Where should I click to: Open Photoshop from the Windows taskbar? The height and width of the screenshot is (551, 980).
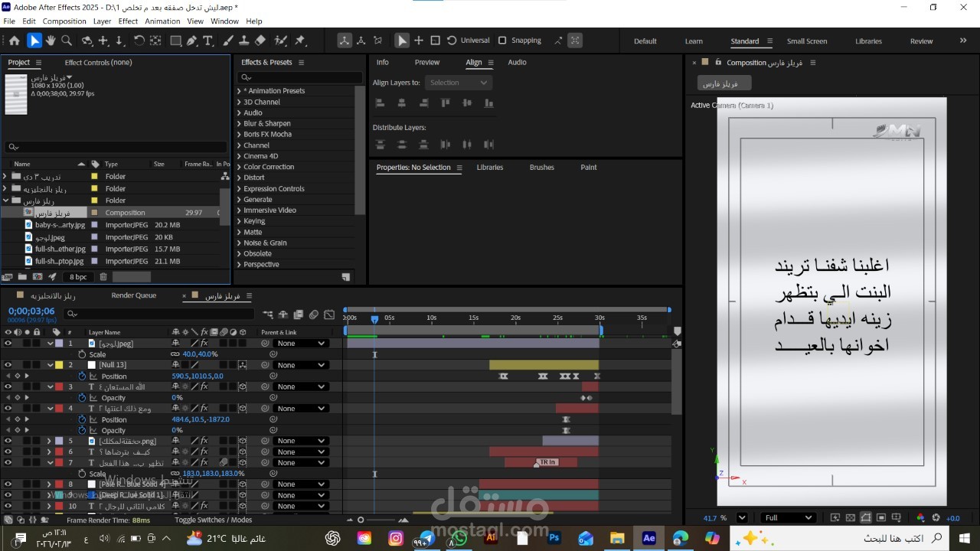(554, 538)
